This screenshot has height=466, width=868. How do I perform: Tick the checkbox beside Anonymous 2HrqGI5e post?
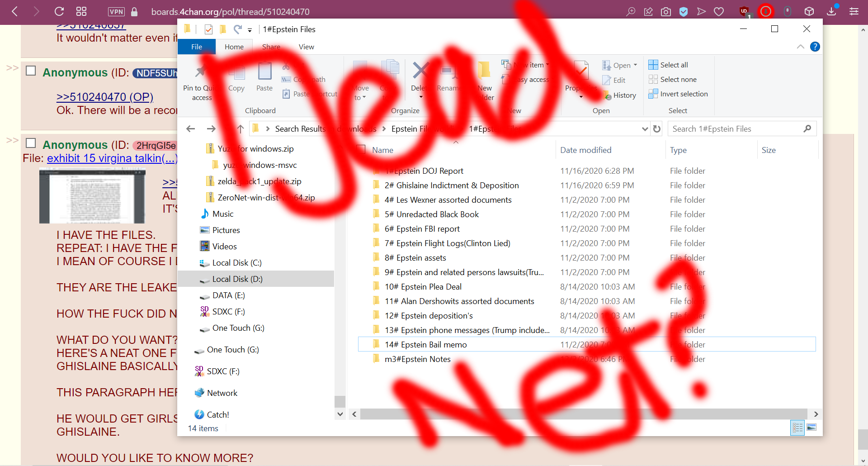click(x=31, y=143)
